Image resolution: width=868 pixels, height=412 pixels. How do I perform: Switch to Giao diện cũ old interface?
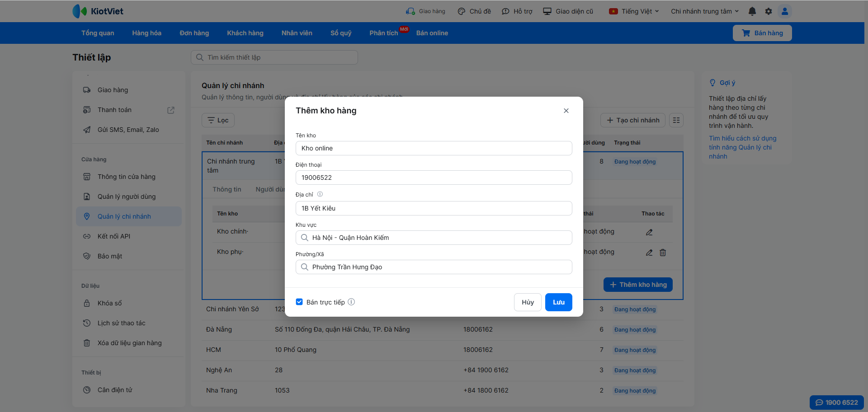[x=568, y=11]
